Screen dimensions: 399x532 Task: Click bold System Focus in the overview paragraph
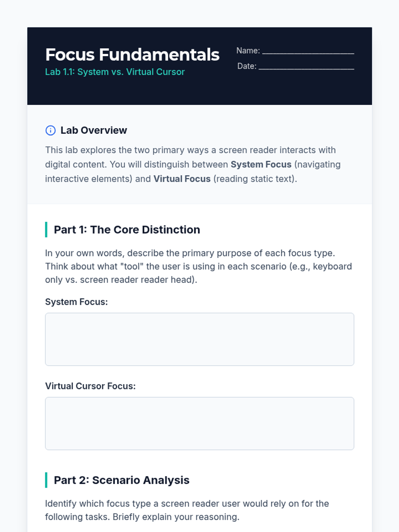tap(261, 165)
